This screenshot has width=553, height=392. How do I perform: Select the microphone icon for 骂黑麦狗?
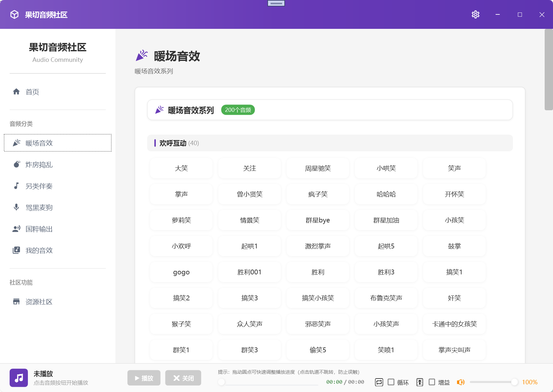[16, 207]
